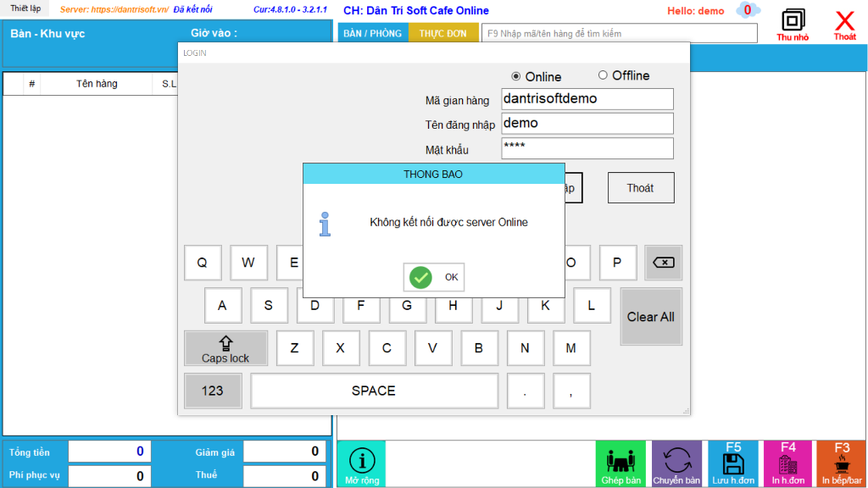Image resolution: width=868 pixels, height=488 pixels.
Task: Click the Chuyển bàn transfer table icon
Action: pos(676,463)
